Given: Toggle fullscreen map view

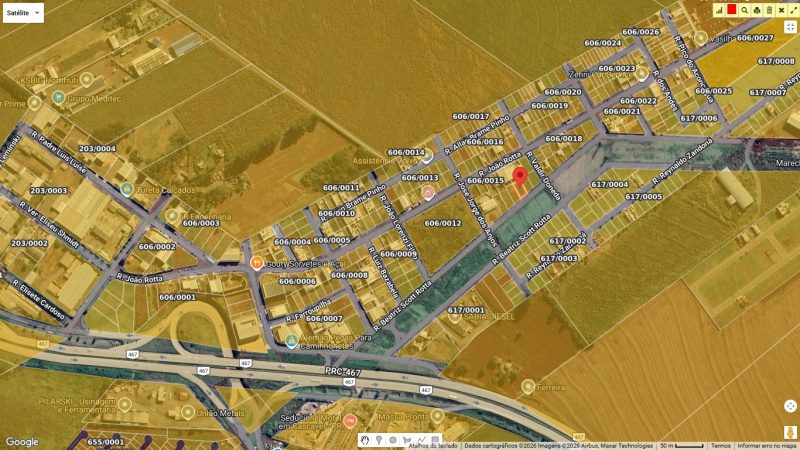Looking at the screenshot, I should pos(790,27).
